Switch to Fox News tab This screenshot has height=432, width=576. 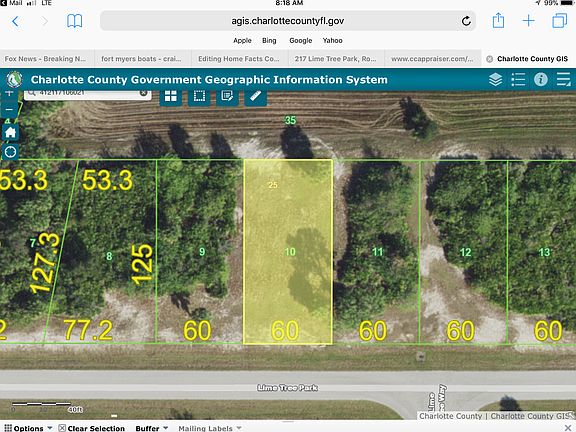(x=46, y=59)
